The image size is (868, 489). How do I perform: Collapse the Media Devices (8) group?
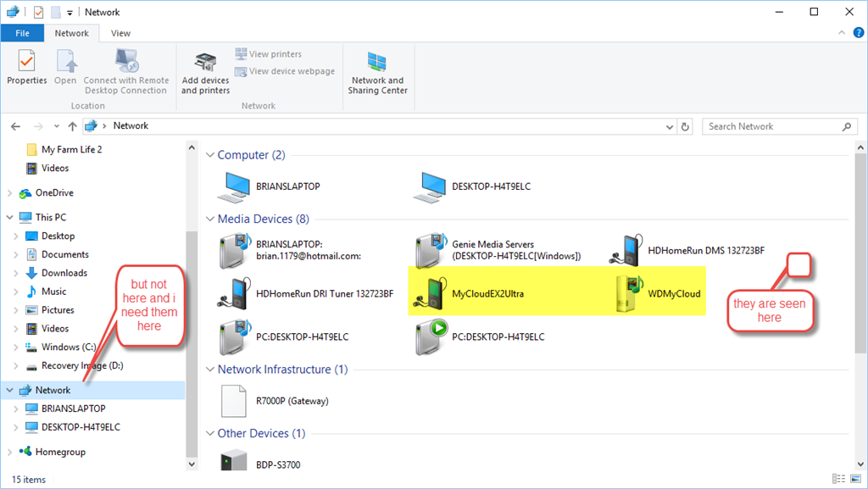(x=210, y=219)
